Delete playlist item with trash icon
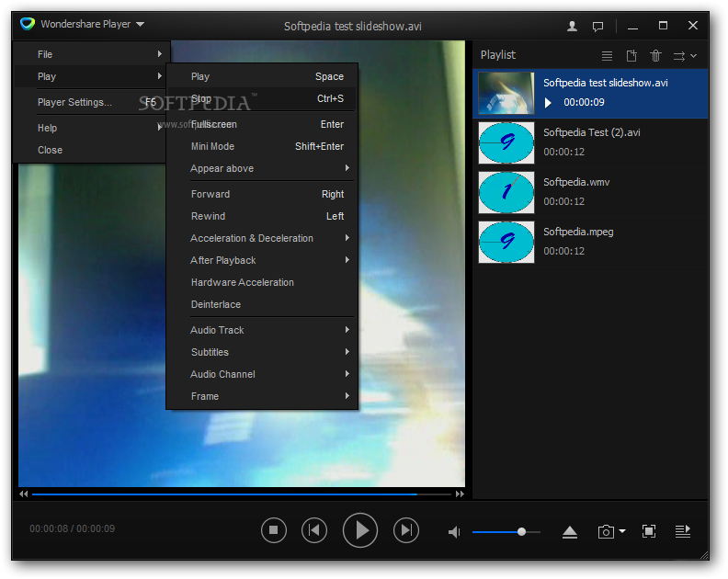728x579 pixels. coord(655,56)
